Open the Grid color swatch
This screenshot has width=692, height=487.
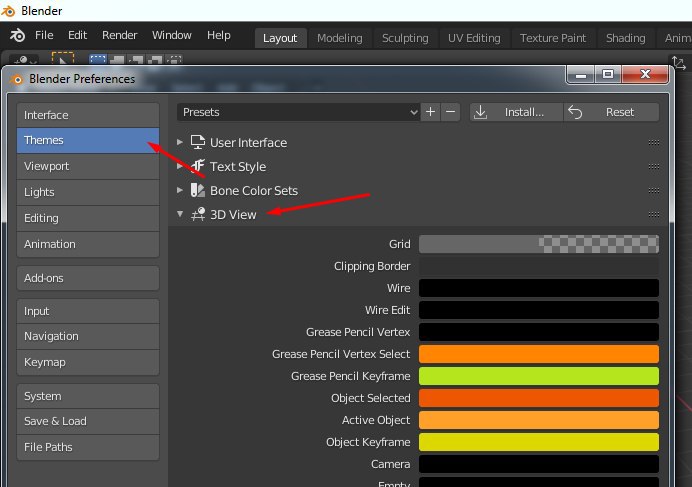pos(539,244)
